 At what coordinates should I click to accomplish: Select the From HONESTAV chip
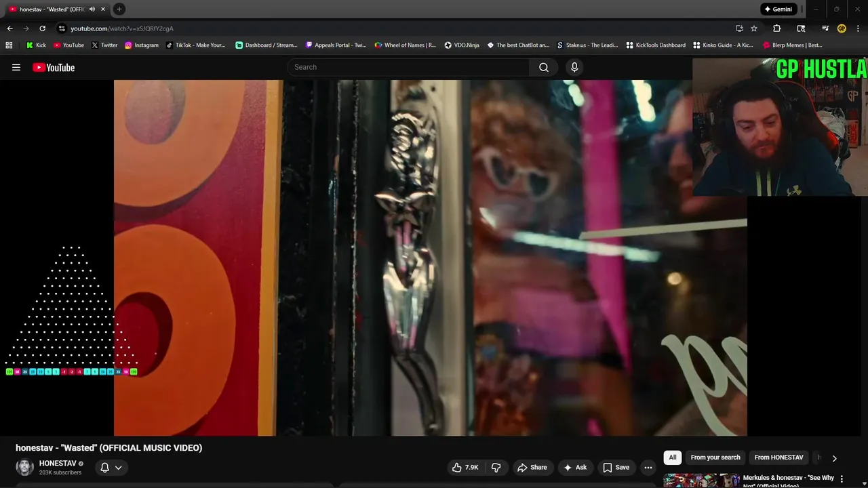coord(778,457)
